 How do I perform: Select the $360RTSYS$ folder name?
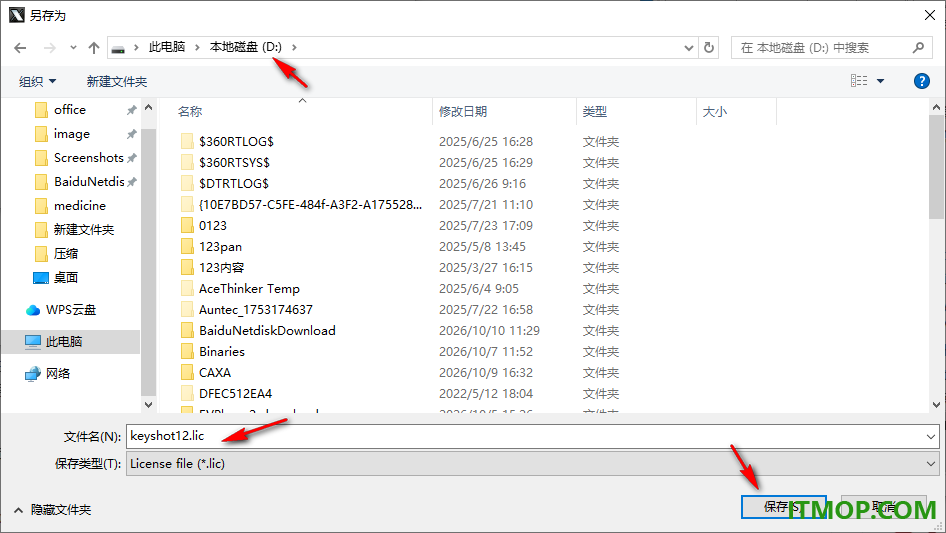click(234, 162)
